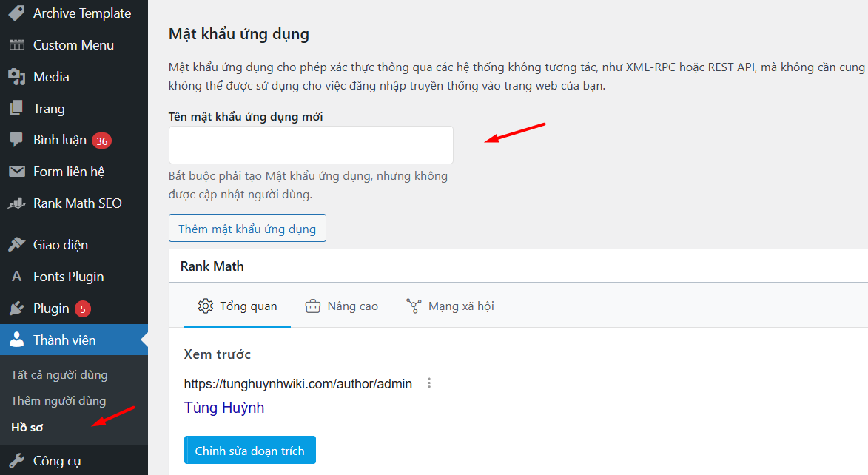Image resolution: width=868 pixels, height=475 pixels.
Task: Open Công cụ via the wrench icon
Action: pos(16,460)
